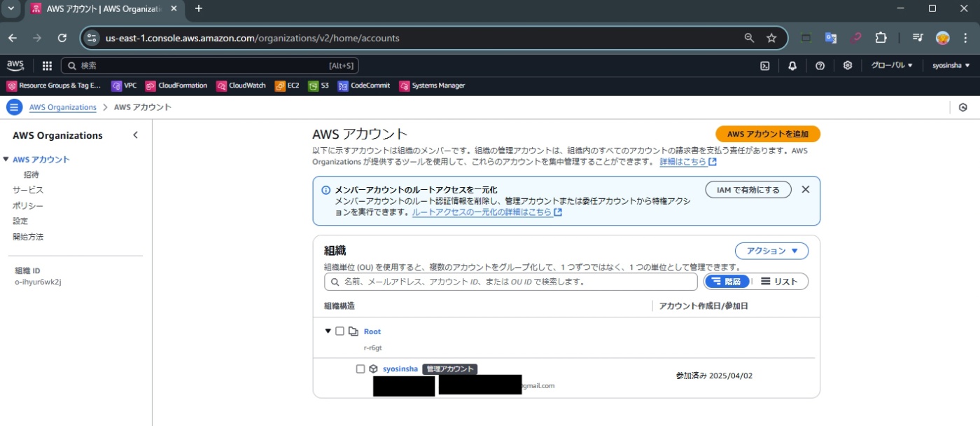
Task: Switch to list (リスト) view
Action: [x=779, y=281]
